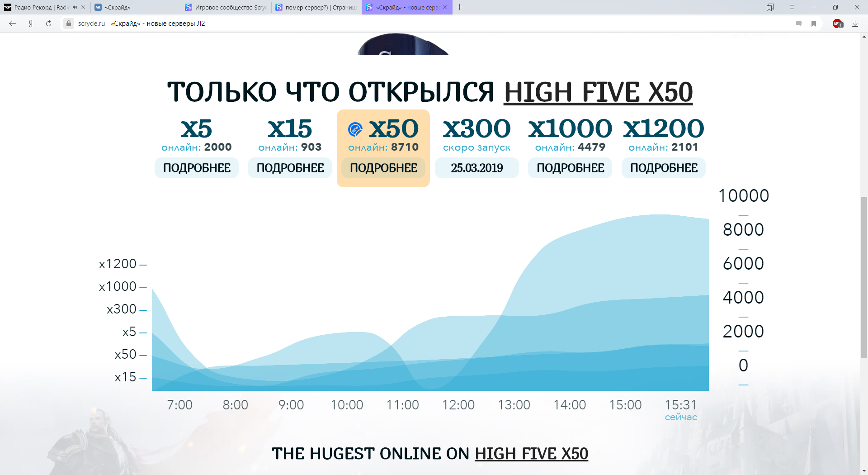Image resolution: width=868 pixels, height=475 pixels.
Task: Click the site security lock icon
Action: [69, 24]
